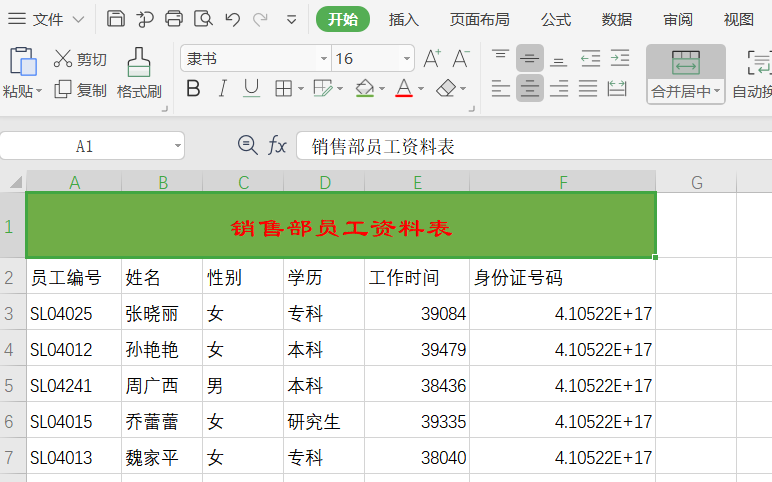The image size is (772, 482).
Task: Toggle vertical middle alignment
Action: point(530,59)
